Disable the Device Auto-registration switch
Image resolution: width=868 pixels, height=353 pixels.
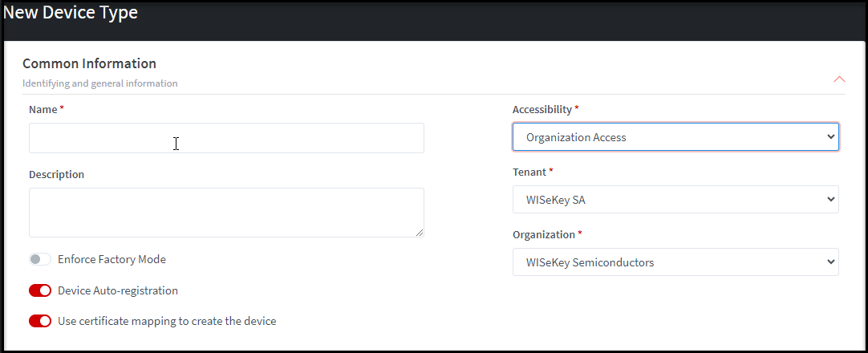coord(40,290)
